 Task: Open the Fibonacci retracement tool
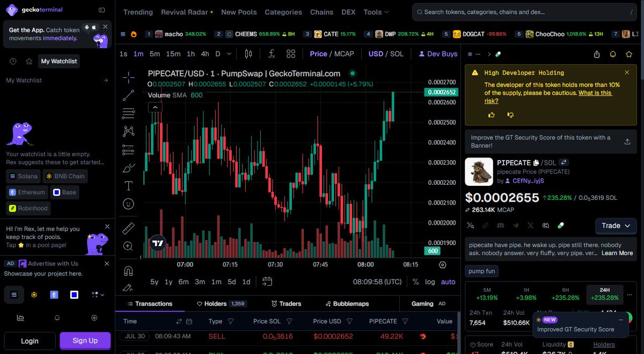pyautogui.click(x=128, y=113)
